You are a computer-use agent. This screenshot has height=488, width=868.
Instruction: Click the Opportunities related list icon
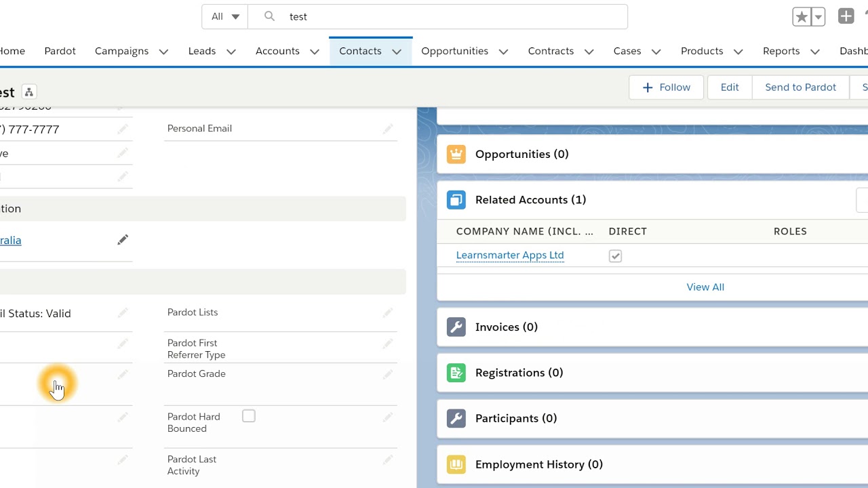click(456, 154)
